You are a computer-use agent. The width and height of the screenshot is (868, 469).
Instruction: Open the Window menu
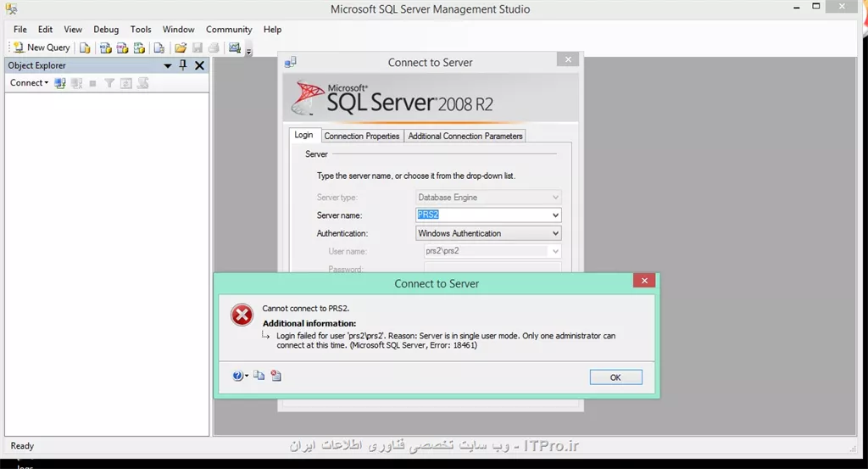point(178,30)
